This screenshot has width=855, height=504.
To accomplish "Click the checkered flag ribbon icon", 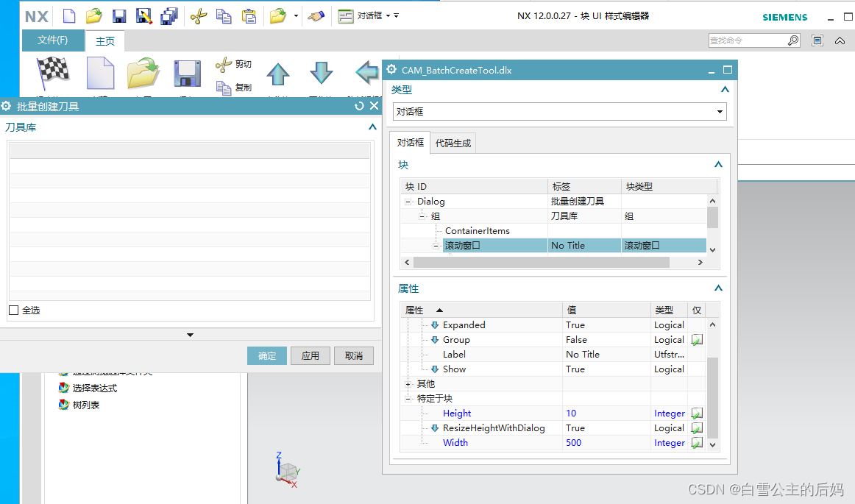I will [53, 73].
